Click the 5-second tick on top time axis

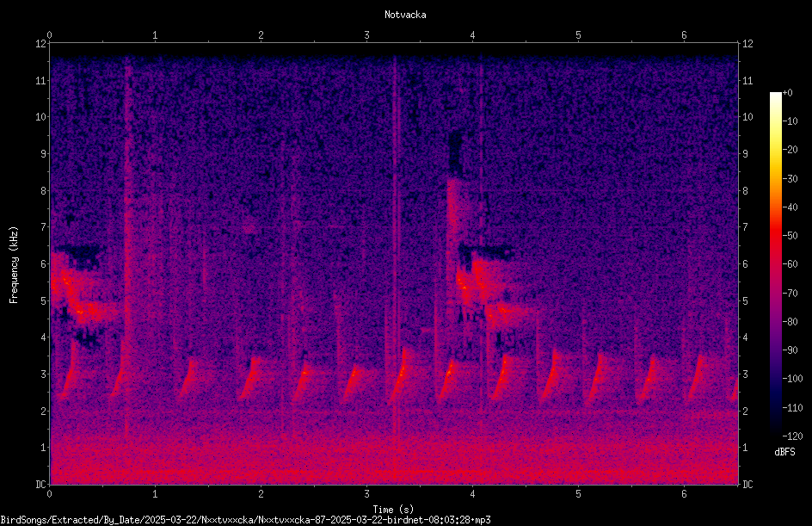tap(578, 35)
